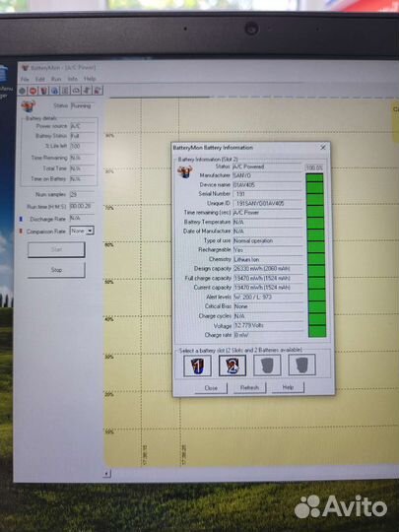The width and height of the screenshot is (399, 532).
Task: Click the Power source A/C field
Action: 83,126
